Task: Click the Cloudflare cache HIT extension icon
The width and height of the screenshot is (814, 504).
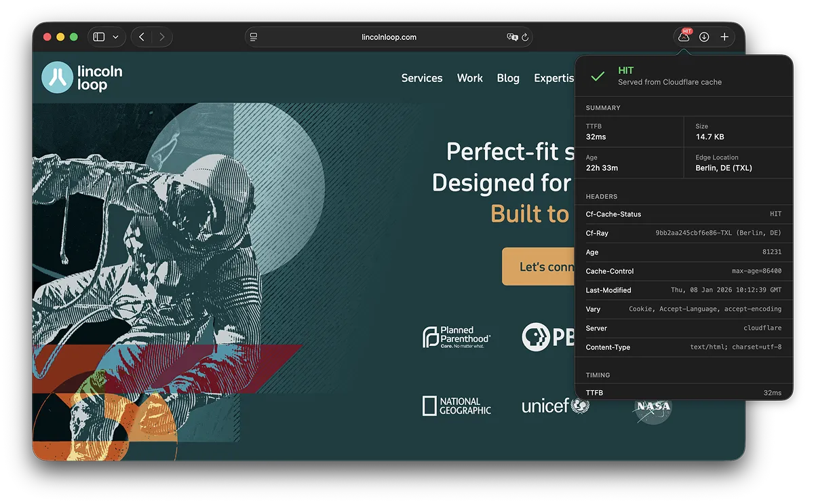Action: pos(684,37)
